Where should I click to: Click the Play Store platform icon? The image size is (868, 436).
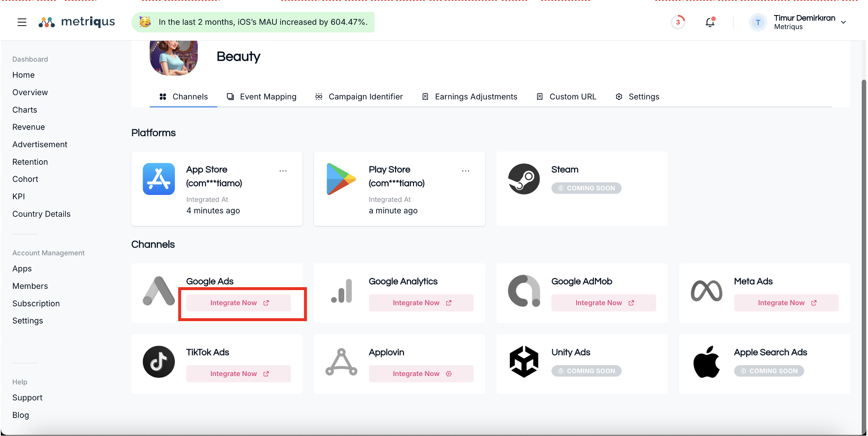click(x=341, y=179)
